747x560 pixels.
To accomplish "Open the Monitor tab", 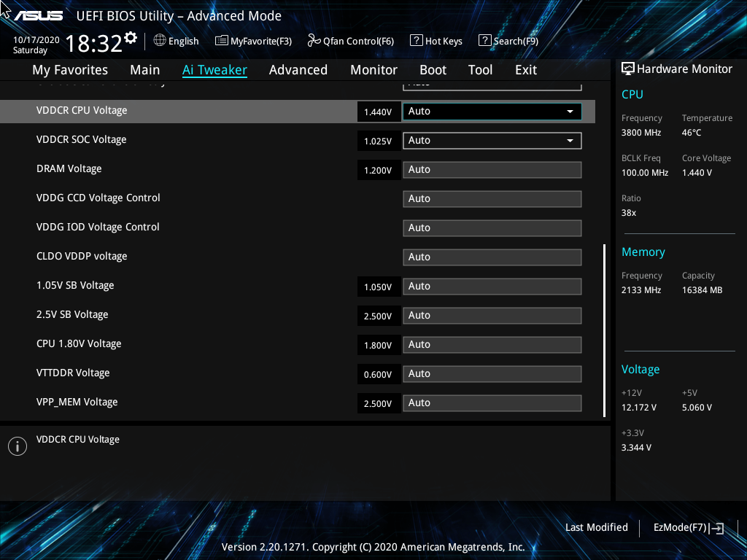I will (x=374, y=70).
